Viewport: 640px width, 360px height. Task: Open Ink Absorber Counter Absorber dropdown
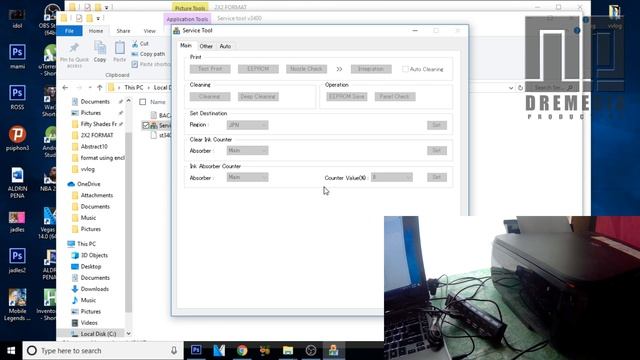(247, 177)
